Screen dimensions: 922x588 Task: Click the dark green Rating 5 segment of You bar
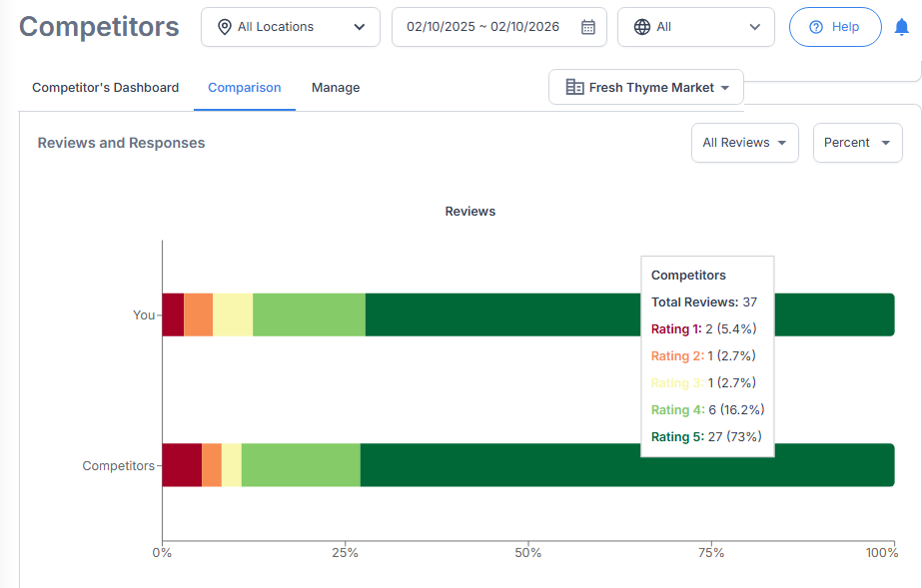(502, 314)
